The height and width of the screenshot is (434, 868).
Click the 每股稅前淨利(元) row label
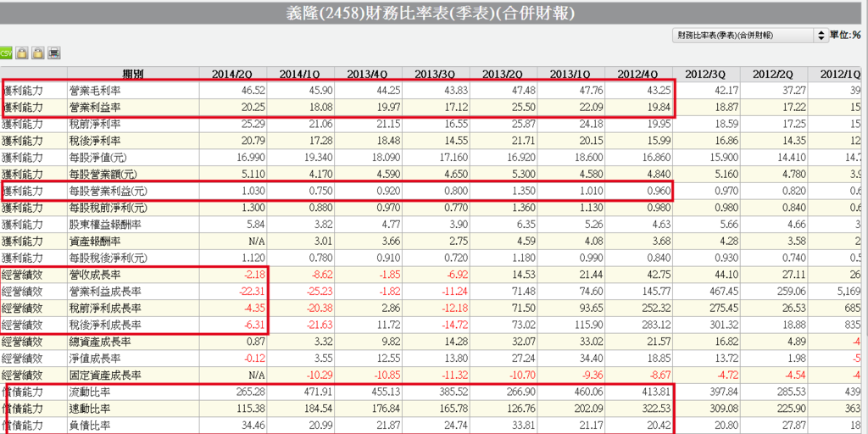point(107,209)
